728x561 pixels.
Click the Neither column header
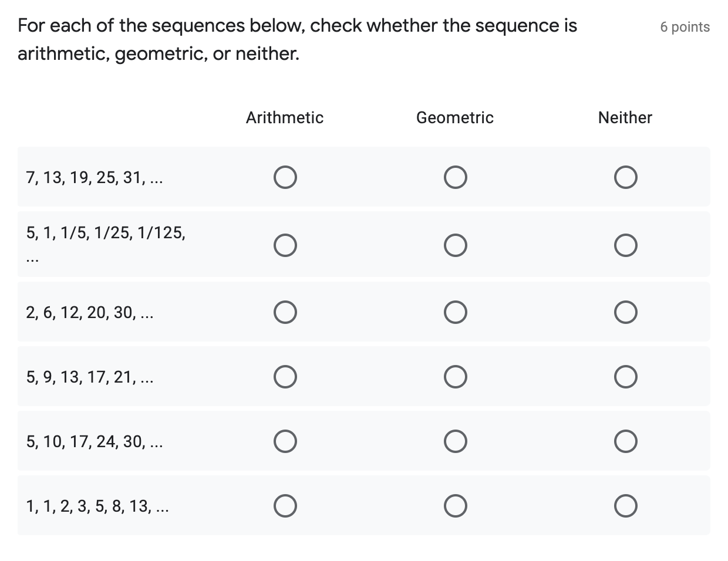625,118
